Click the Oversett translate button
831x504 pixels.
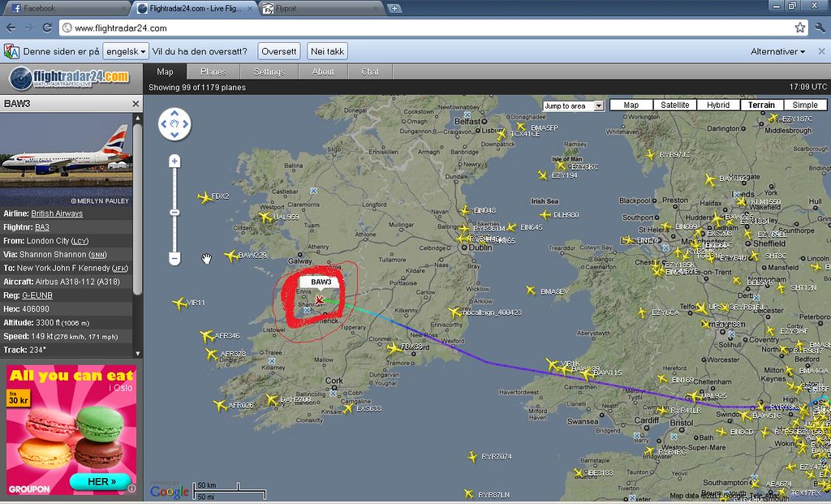click(x=279, y=51)
